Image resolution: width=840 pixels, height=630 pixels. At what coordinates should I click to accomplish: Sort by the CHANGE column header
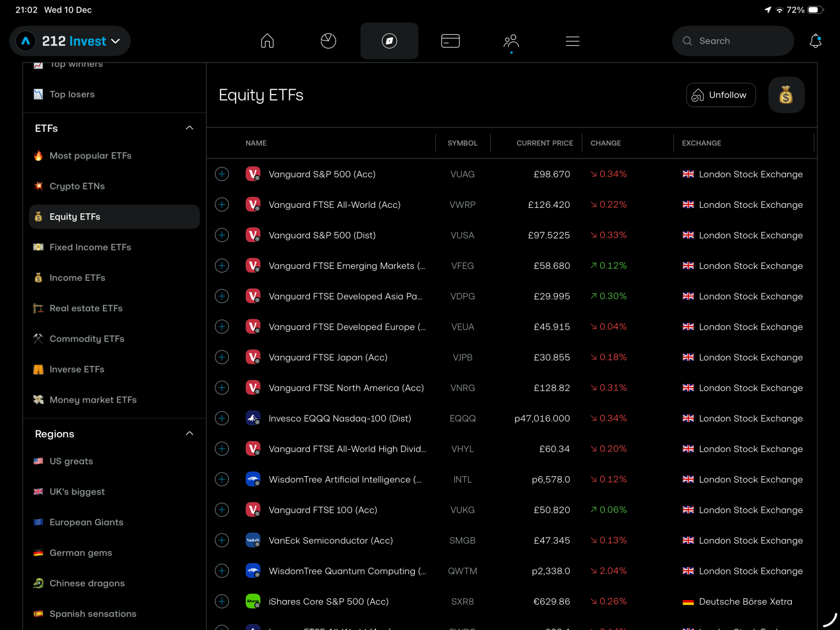[605, 143]
